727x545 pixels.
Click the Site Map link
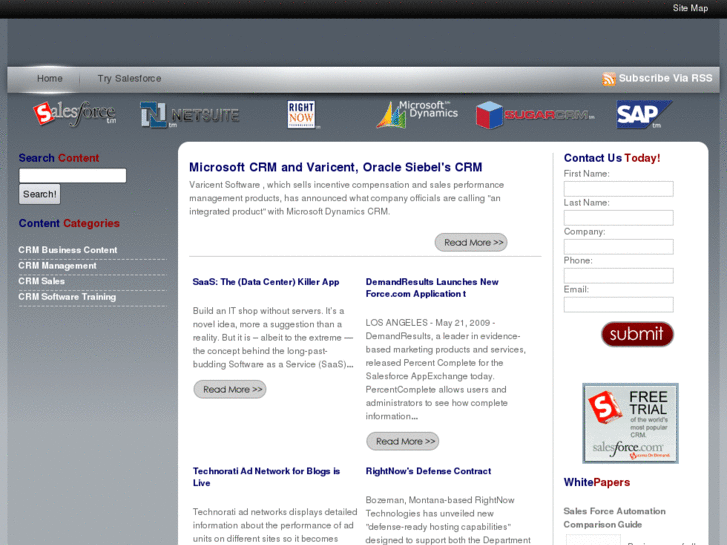(x=690, y=8)
